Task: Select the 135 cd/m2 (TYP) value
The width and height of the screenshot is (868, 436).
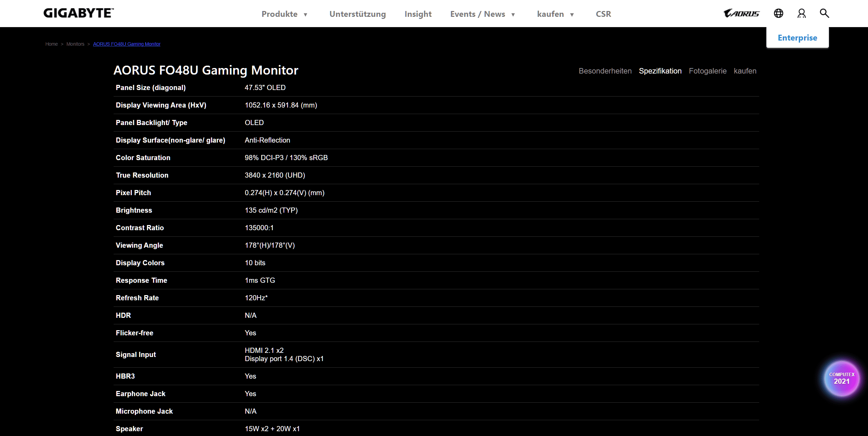Action: 271,210
